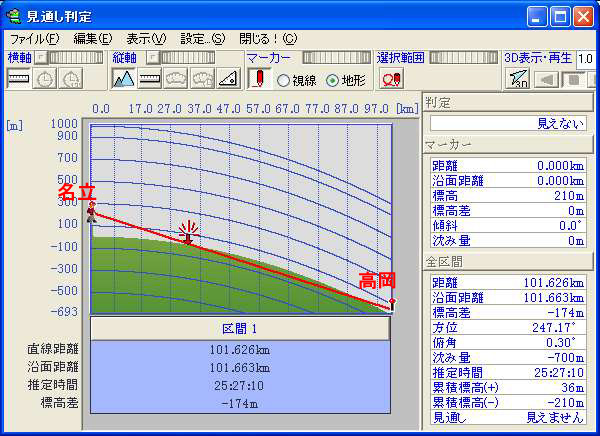Click the second clock icon under 横軸
This screenshot has height=436, width=600.
pyautogui.click(x=71, y=79)
